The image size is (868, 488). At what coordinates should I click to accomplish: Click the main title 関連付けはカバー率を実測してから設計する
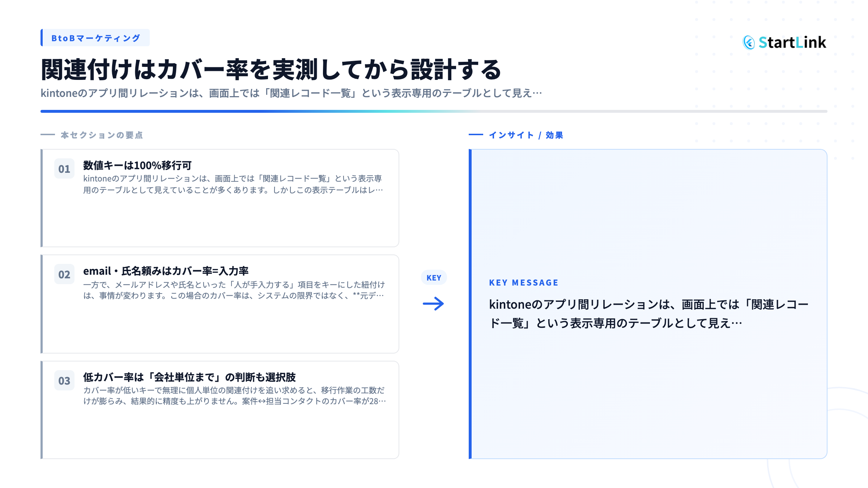click(271, 69)
